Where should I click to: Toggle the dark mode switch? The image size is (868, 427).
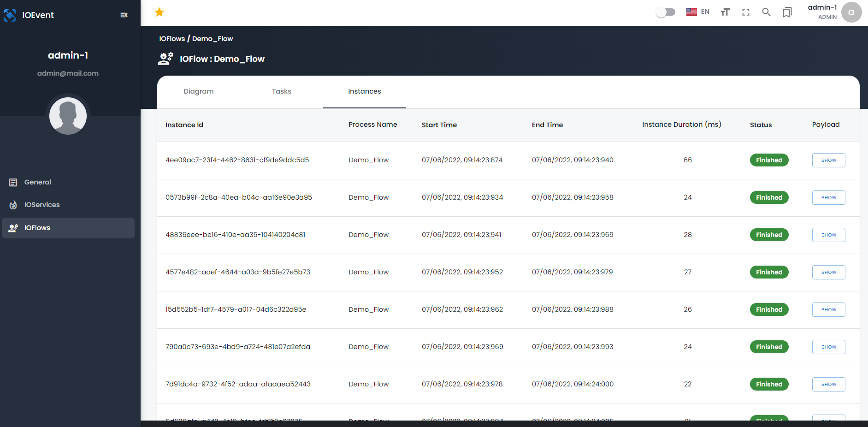pos(665,12)
